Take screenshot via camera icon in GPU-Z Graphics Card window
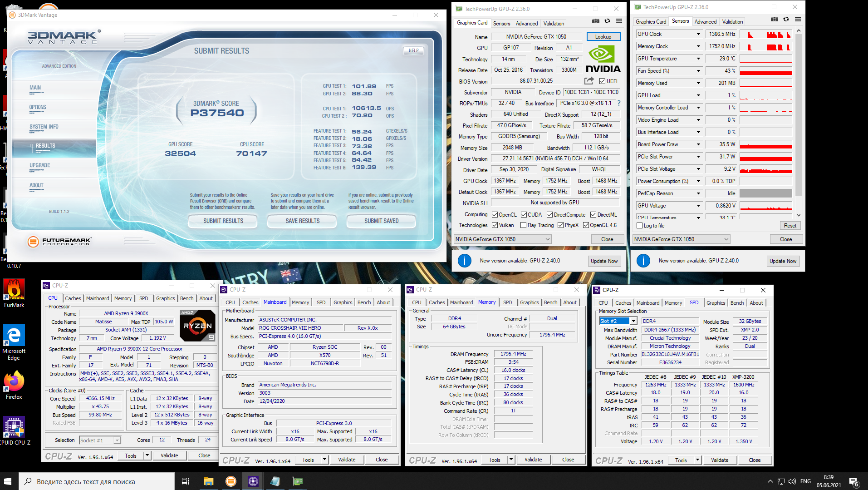This screenshot has height=490, width=868. [x=595, y=21]
